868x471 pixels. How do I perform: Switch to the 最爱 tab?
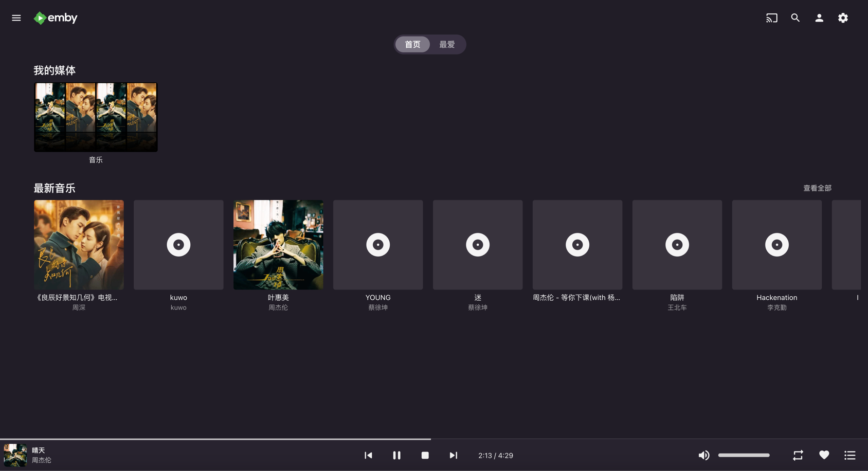tap(447, 44)
